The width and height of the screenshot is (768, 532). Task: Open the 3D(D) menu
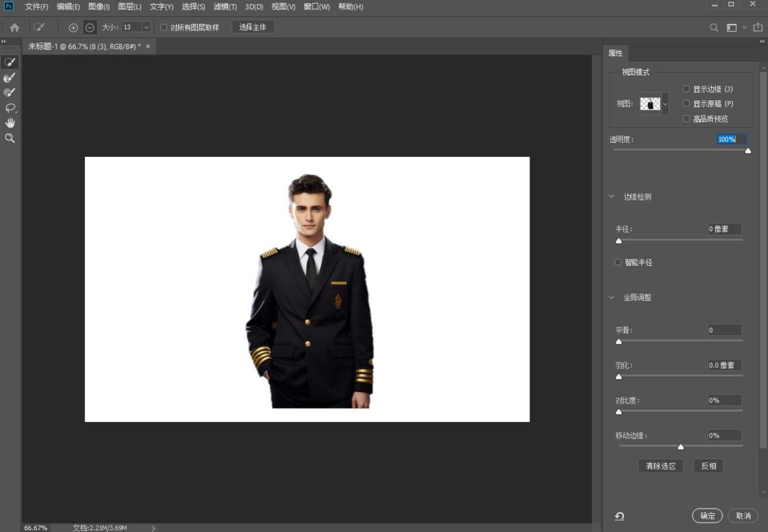[x=254, y=7]
